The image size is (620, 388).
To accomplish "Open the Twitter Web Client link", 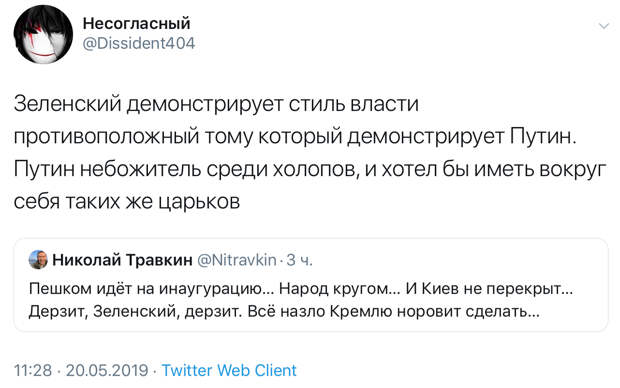I will pos(229,371).
